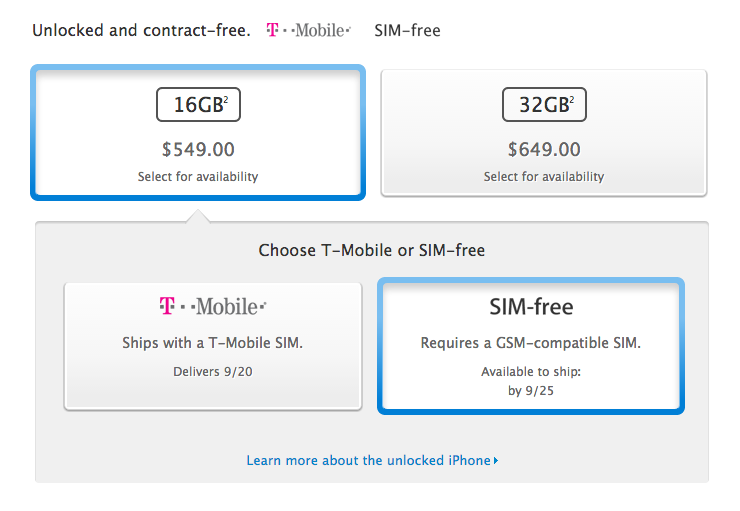Click the 32GB capacity badge
The image size is (740, 511).
[544, 104]
